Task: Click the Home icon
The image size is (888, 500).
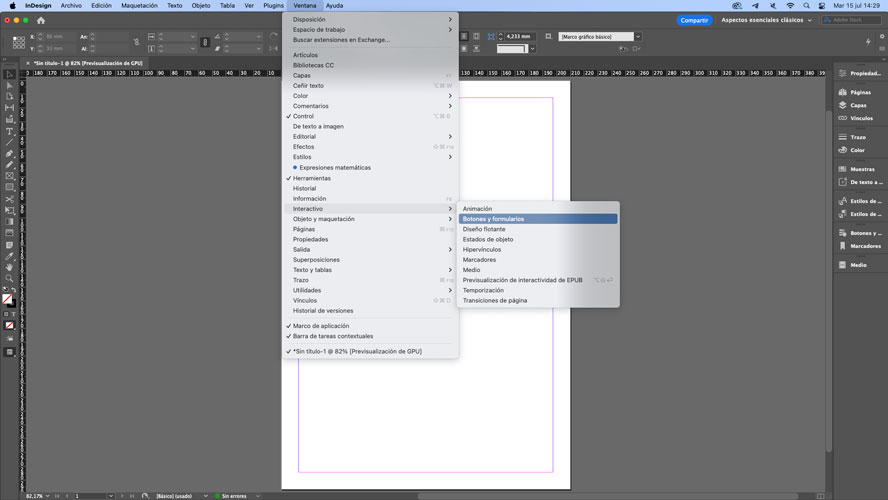Action: tap(41, 20)
